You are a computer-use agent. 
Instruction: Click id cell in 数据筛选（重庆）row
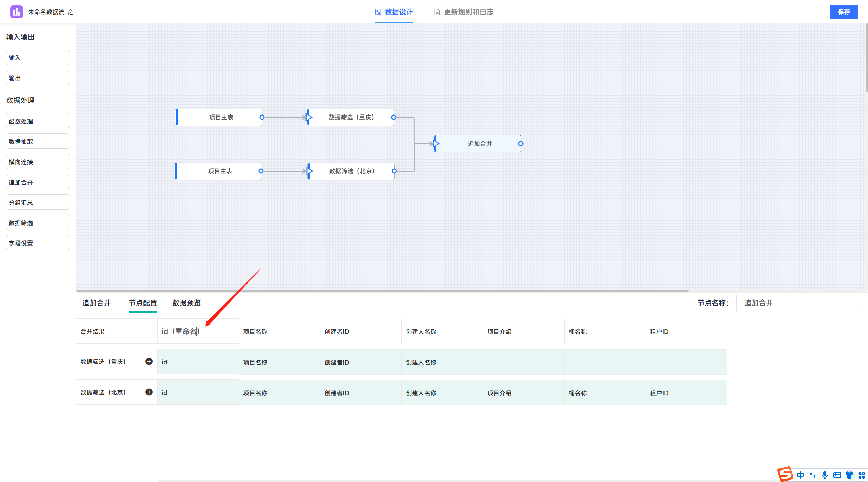pos(198,362)
